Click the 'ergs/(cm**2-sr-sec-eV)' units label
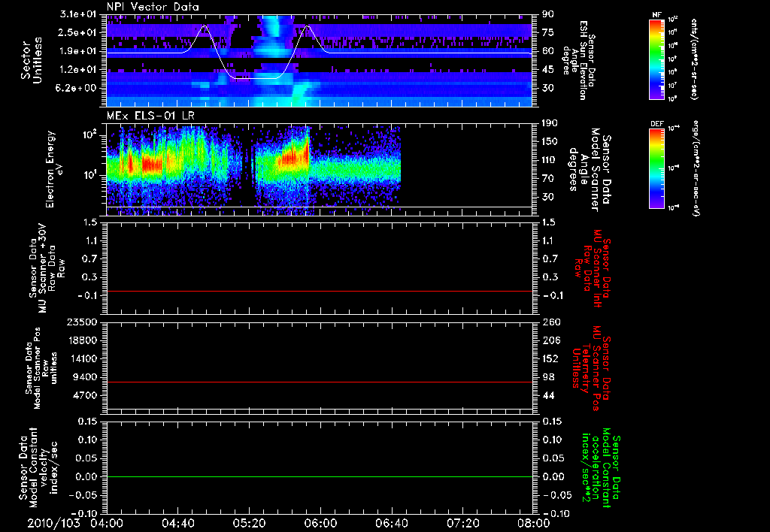Image resolution: width=770 pixels, height=532 pixels. pos(695,168)
